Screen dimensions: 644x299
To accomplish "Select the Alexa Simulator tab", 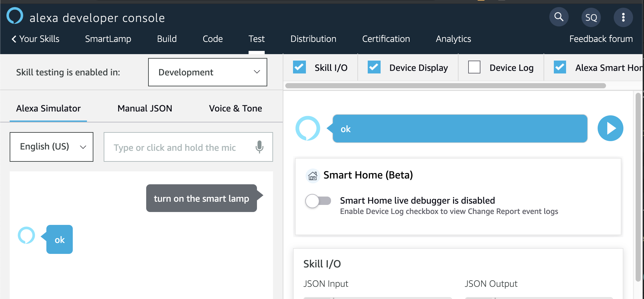I will [48, 109].
